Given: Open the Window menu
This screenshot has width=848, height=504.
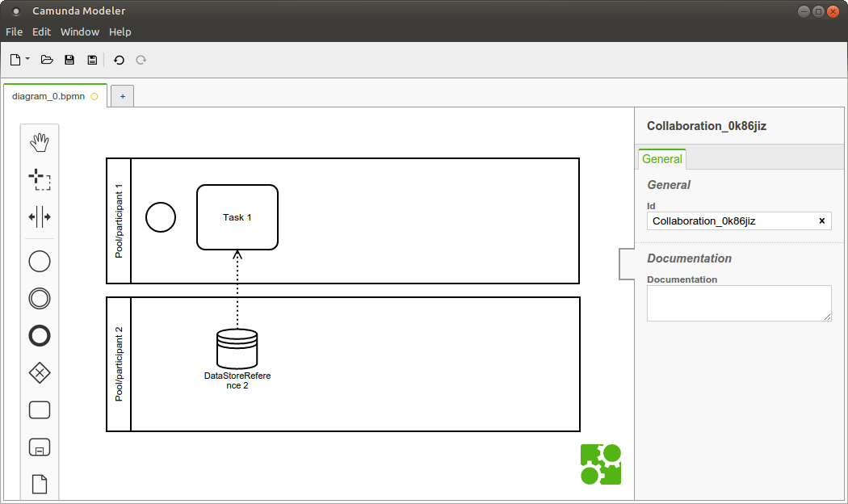Looking at the screenshot, I should point(80,32).
